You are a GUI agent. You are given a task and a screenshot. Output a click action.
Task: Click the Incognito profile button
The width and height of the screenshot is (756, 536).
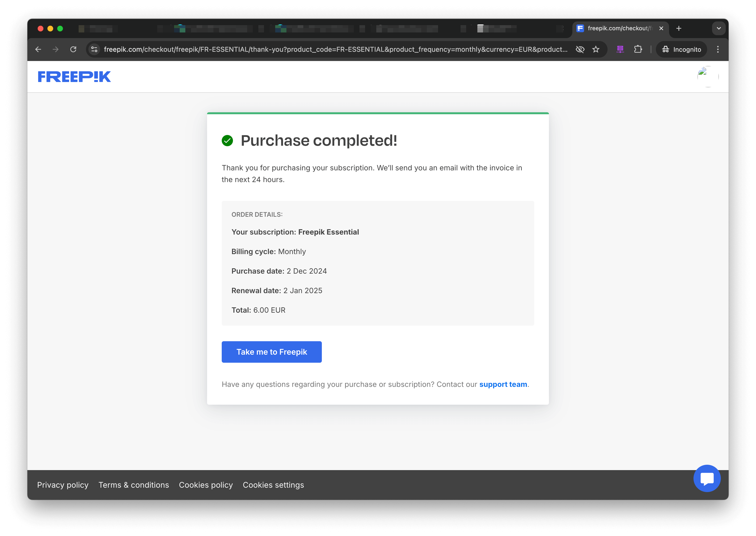coord(681,49)
